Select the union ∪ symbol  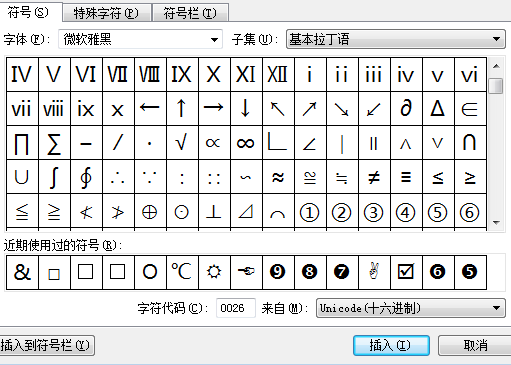tap(22, 177)
